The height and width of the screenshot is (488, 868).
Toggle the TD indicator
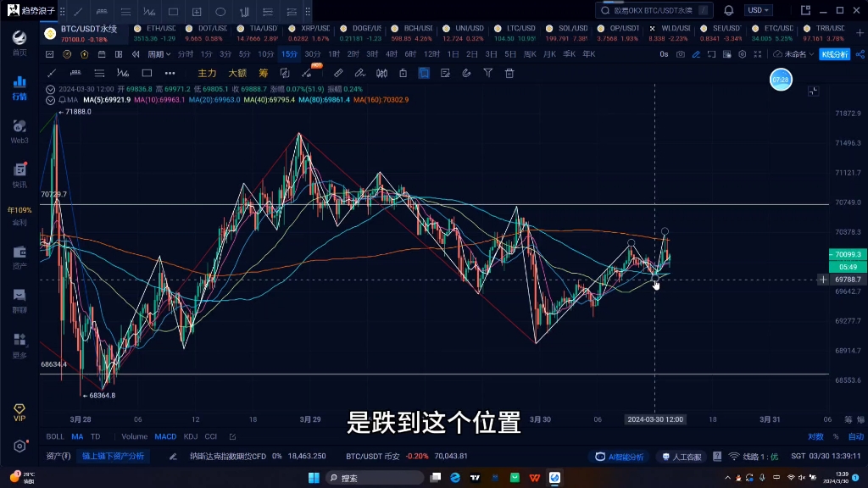coord(95,436)
